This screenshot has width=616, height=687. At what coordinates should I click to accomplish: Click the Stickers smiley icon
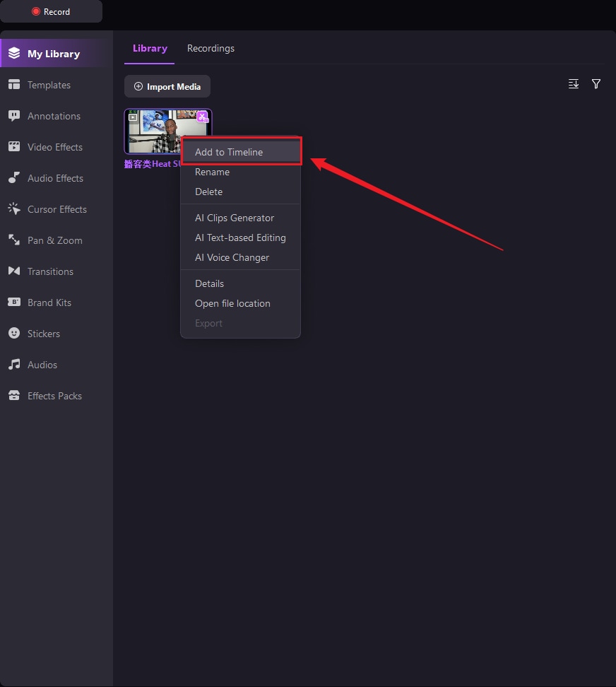[14, 333]
